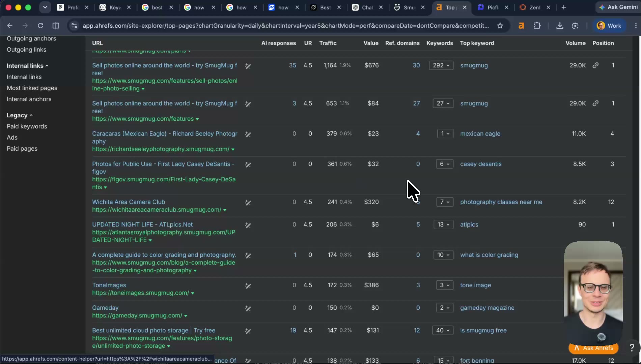Viewport: 641px width, 364px height.
Task: Sort the table by the Traffic column
Action: (328, 43)
